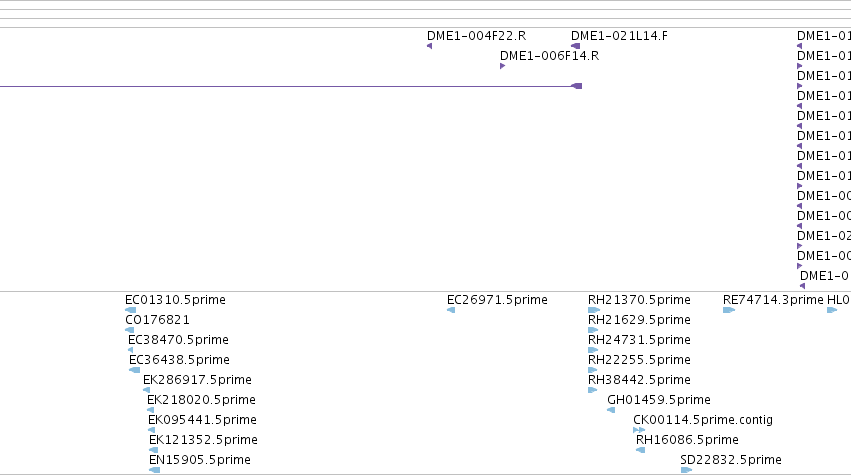Open the EN15905.5prime label

click(x=200, y=460)
